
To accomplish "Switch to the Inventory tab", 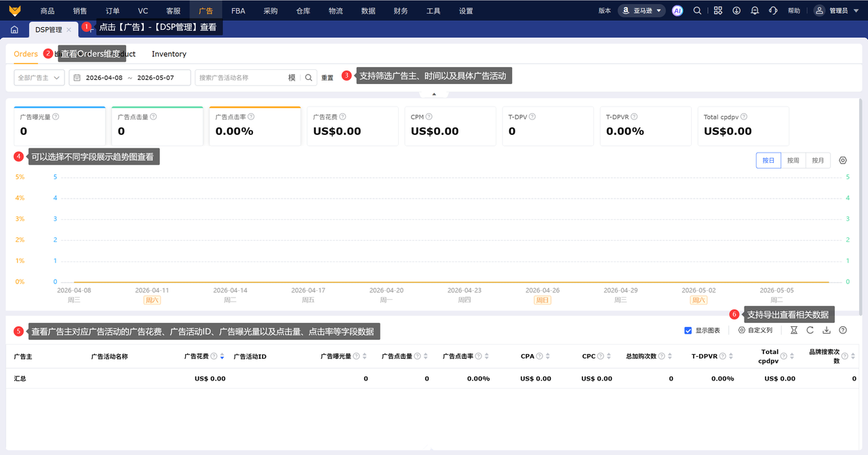I will pos(169,54).
